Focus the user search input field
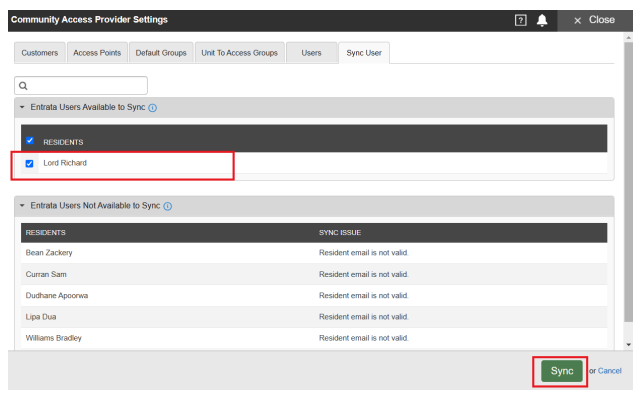The image size is (641, 401). tap(81, 85)
